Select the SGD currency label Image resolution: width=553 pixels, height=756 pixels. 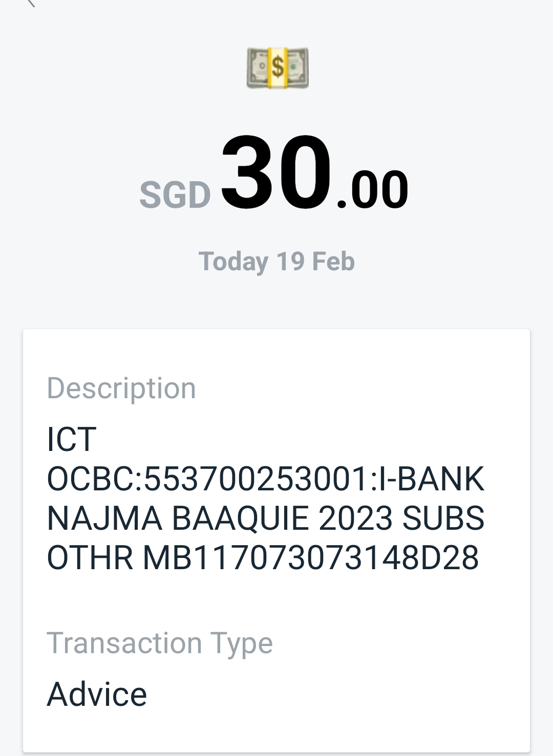(x=175, y=195)
